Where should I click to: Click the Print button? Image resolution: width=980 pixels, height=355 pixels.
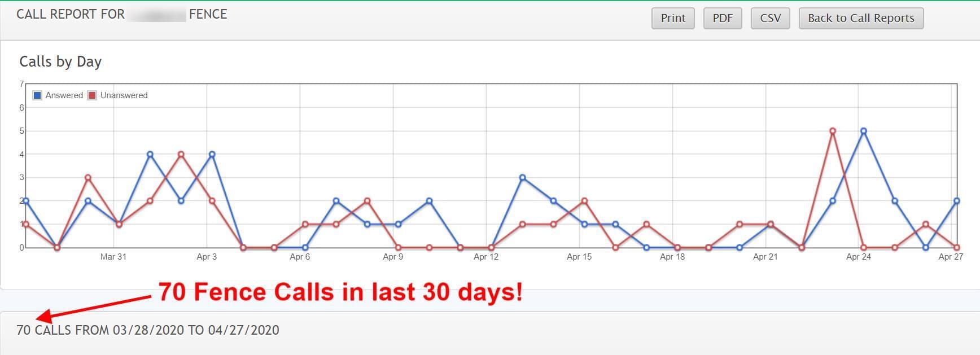pyautogui.click(x=673, y=18)
